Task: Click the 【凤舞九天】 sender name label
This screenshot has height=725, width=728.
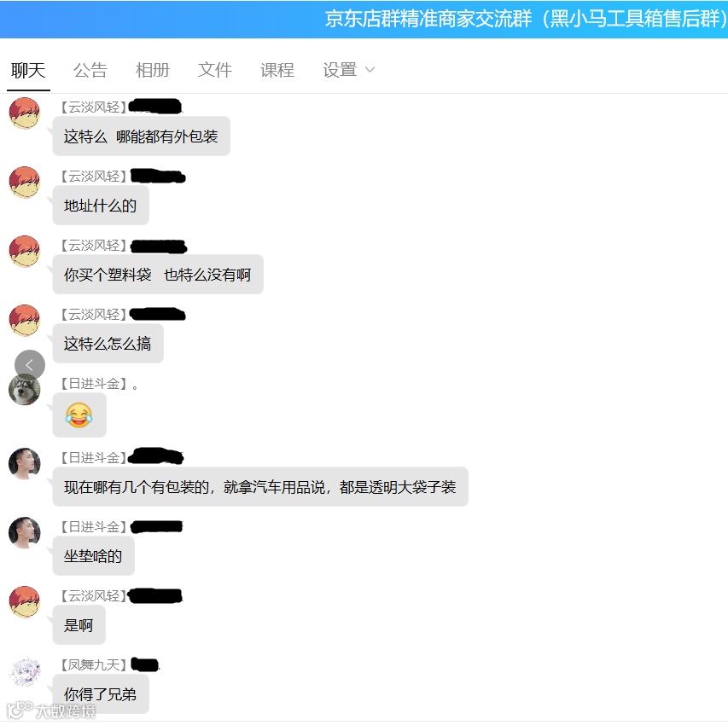Action: tap(93, 664)
